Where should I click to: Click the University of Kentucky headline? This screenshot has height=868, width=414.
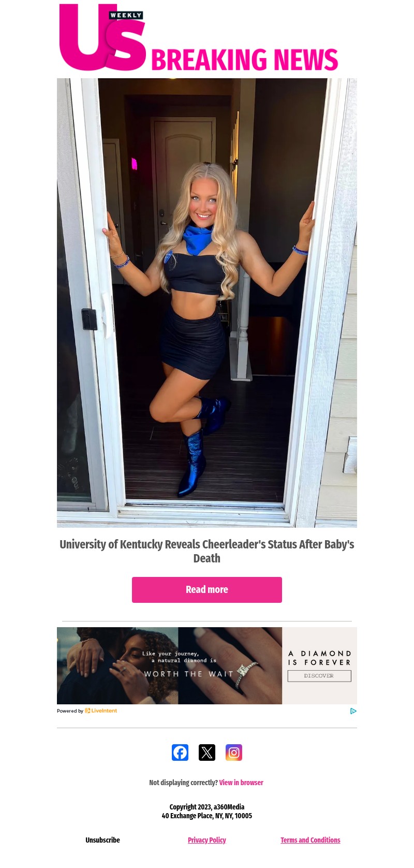(207, 551)
